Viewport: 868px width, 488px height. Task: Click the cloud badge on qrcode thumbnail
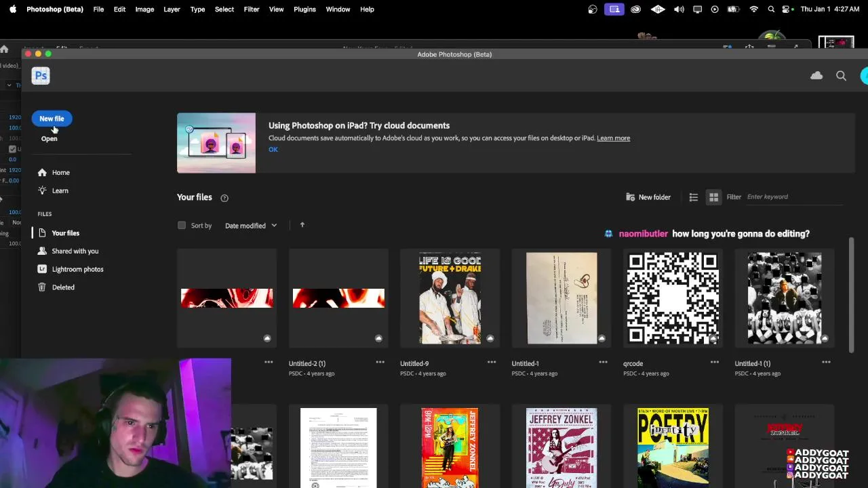[x=713, y=338]
